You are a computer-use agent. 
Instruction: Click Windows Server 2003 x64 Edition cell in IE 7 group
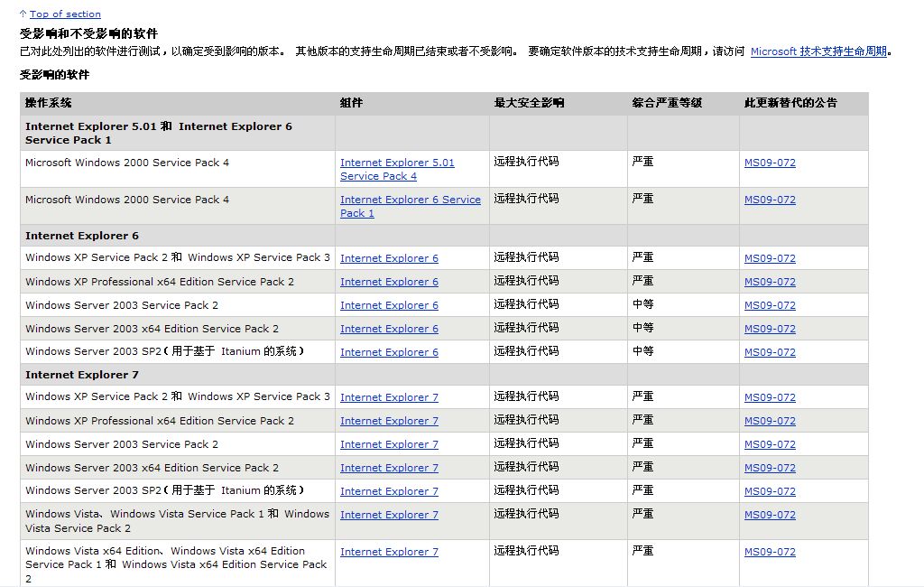pyautogui.click(x=178, y=468)
